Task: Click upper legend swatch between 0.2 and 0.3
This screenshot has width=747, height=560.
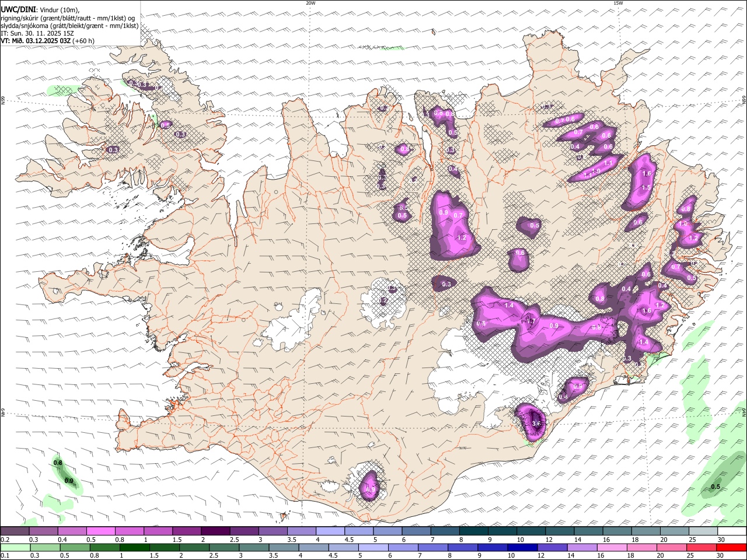Action: 15,531
